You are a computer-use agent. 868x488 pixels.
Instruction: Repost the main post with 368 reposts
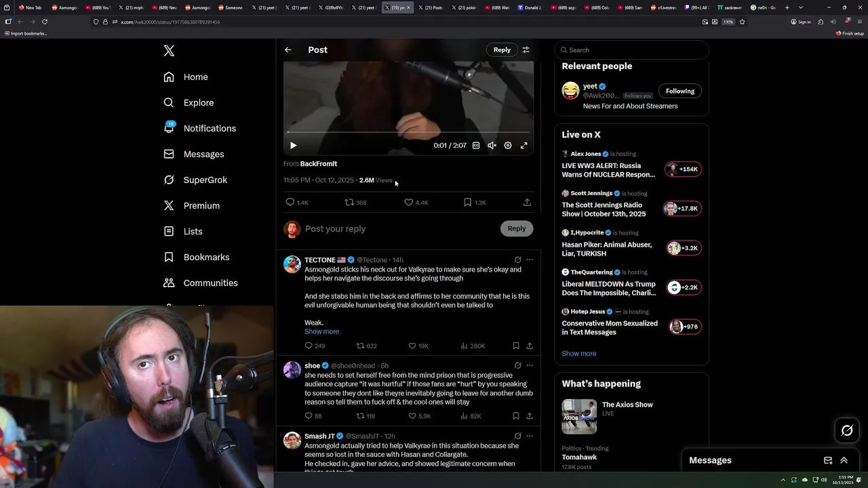click(x=356, y=202)
